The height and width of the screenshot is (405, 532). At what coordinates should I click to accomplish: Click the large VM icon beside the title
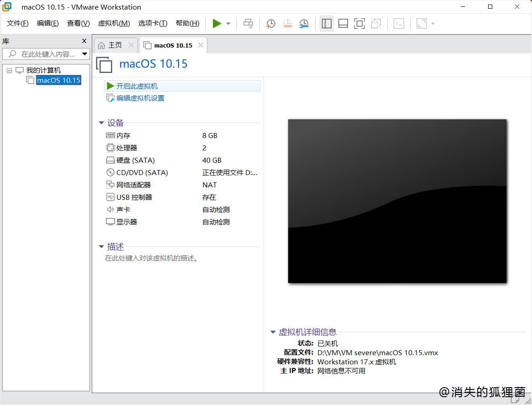pos(104,64)
